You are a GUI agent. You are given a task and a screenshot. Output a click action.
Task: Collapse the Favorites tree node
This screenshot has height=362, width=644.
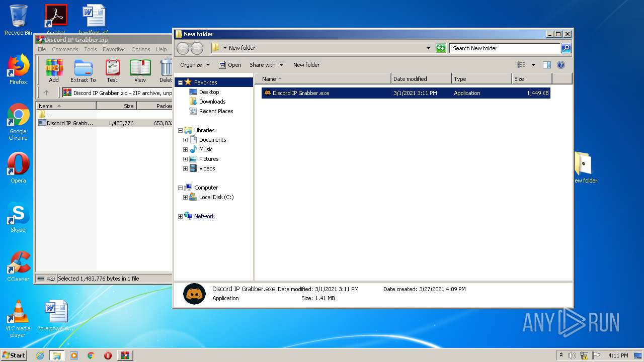[180, 82]
